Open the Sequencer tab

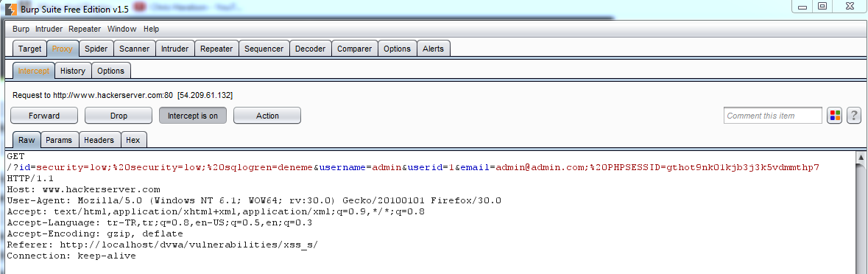coord(264,49)
